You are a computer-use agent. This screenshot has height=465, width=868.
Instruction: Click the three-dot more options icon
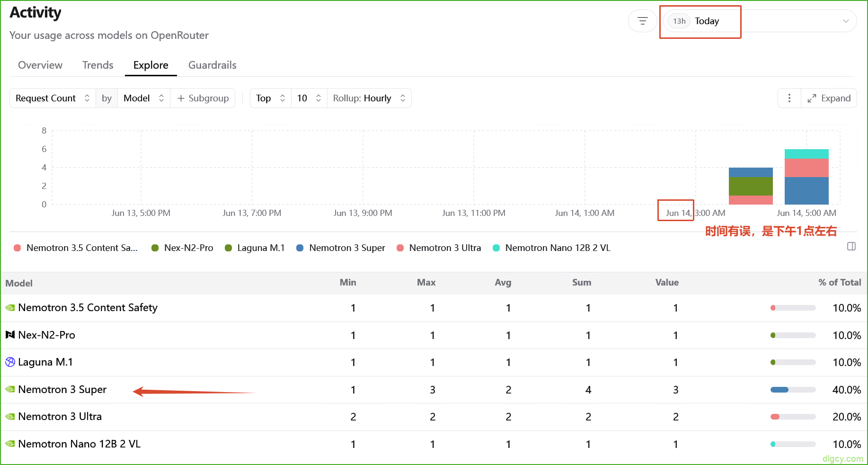tap(789, 98)
